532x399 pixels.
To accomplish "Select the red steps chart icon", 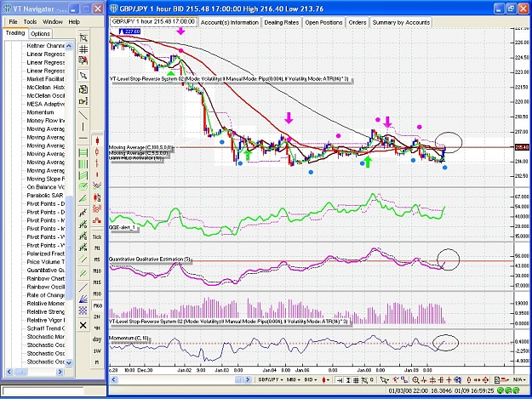I will tap(97, 220).
